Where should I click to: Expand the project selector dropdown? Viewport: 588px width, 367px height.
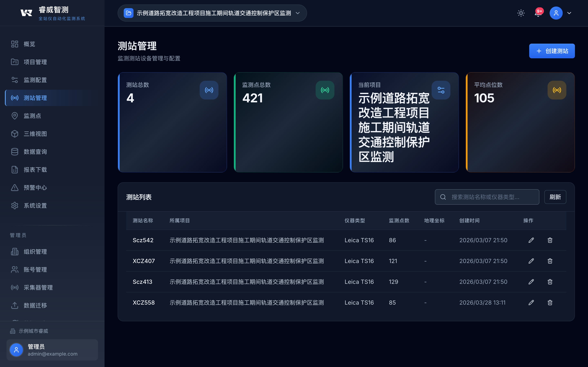click(x=298, y=13)
